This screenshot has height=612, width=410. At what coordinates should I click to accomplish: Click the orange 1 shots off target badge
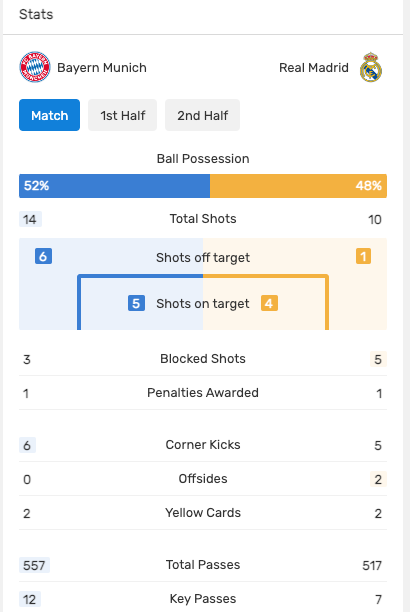click(363, 256)
